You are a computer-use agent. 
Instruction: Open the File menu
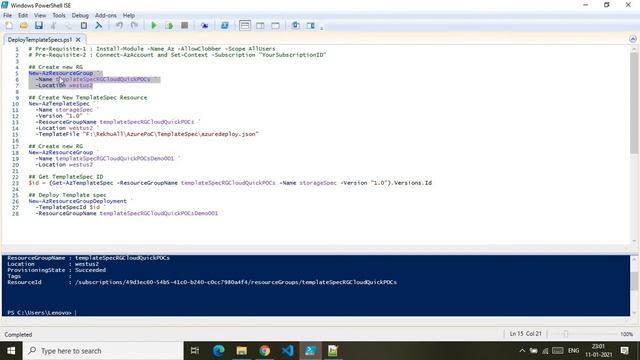(7, 15)
